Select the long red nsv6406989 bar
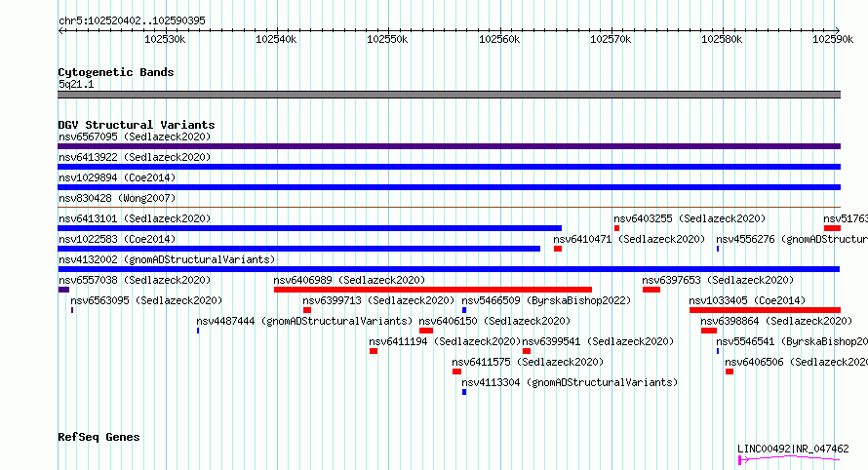Image resolution: width=868 pixels, height=470 pixels. point(433,290)
